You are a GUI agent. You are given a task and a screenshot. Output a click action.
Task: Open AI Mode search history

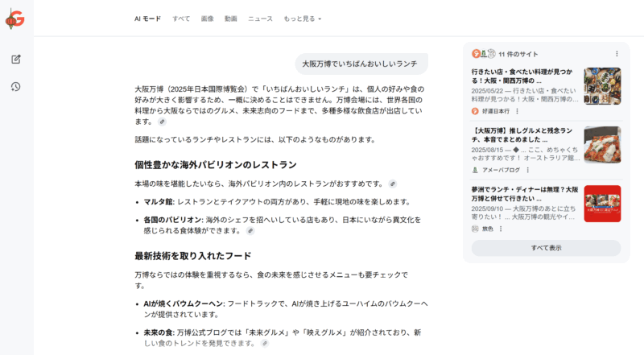pyautogui.click(x=16, y=87)
